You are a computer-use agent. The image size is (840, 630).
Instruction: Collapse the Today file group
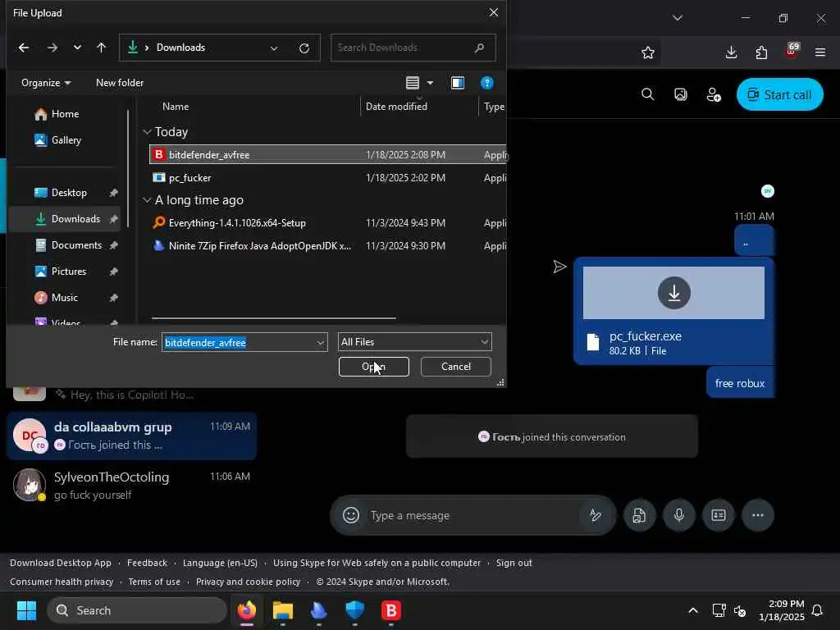[x=148, y=132]
